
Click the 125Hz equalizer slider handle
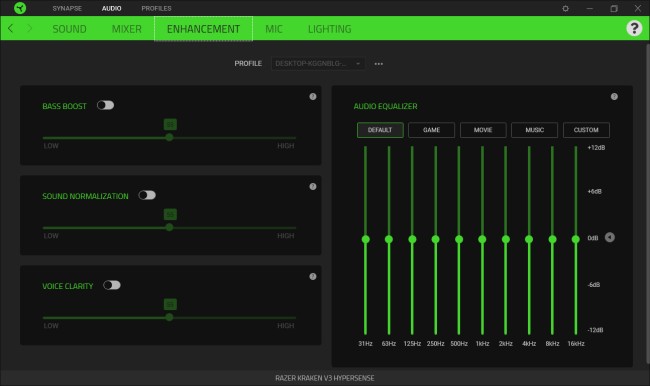412,239
